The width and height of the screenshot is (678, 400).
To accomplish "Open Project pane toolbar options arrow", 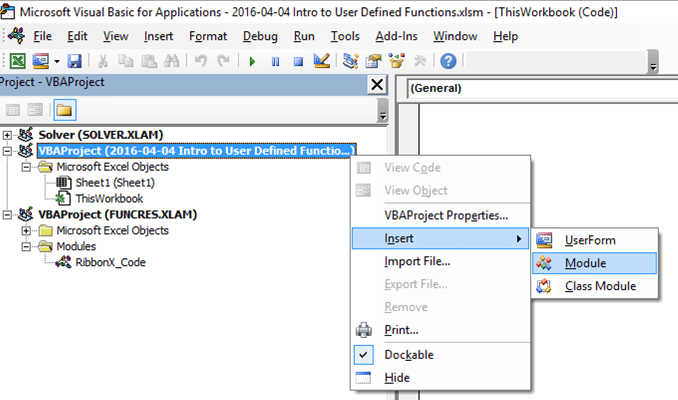I will pos(383,110).
